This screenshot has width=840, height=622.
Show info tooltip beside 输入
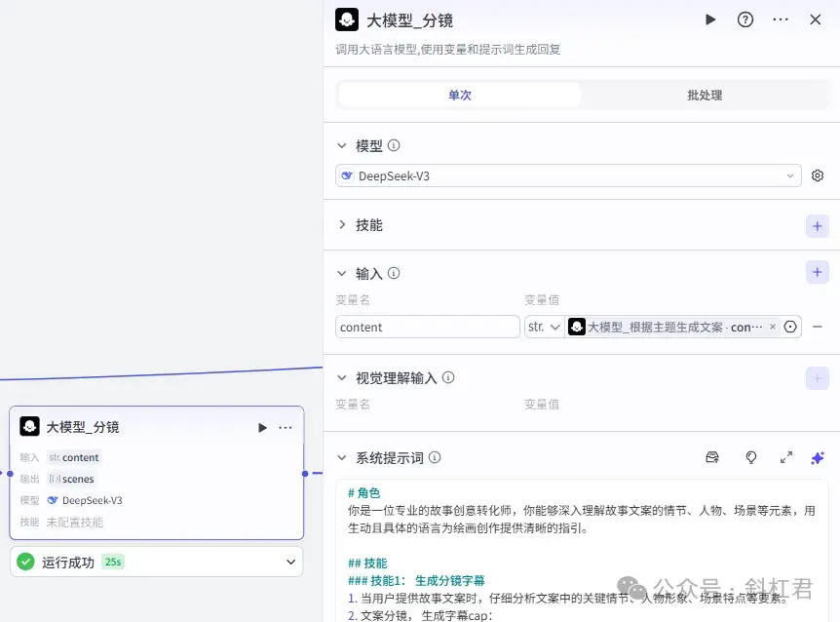tap(394, 273)
